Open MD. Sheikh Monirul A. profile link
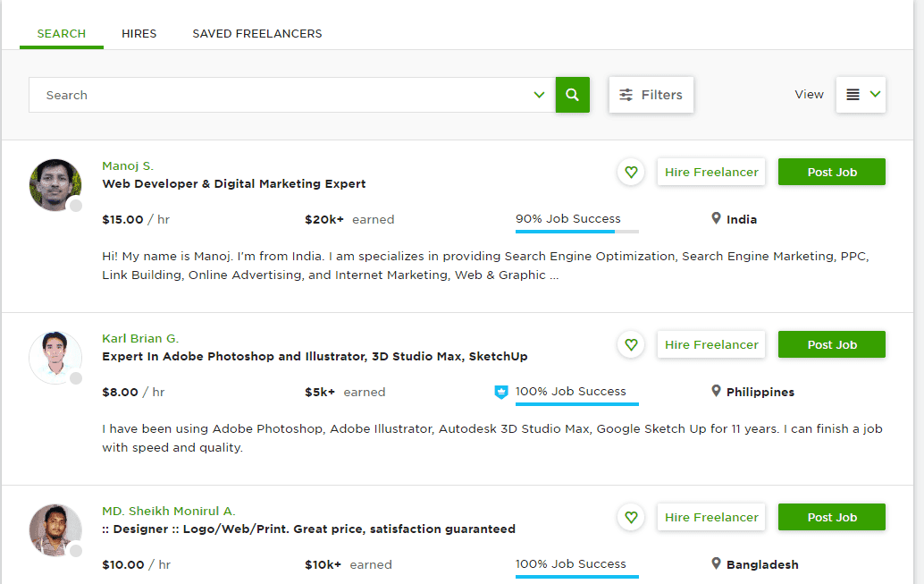 click(x=169, y=511)
